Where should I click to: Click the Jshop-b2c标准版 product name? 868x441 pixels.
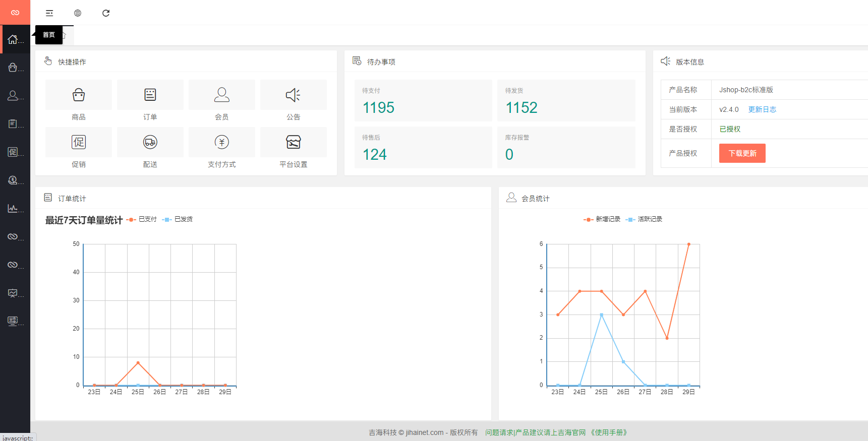tap(746, 90)
